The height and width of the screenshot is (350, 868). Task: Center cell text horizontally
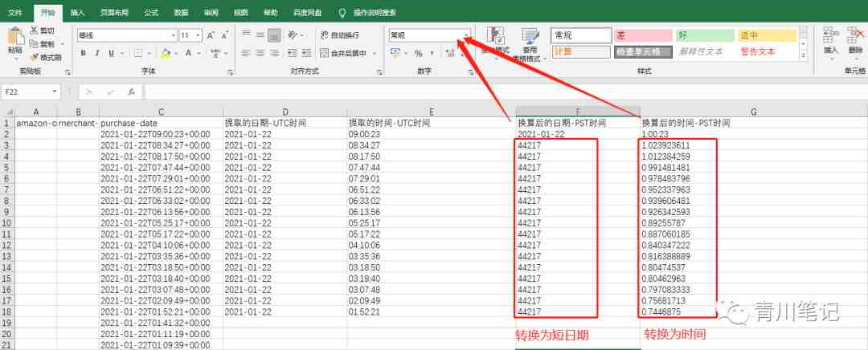pos(260,53)
